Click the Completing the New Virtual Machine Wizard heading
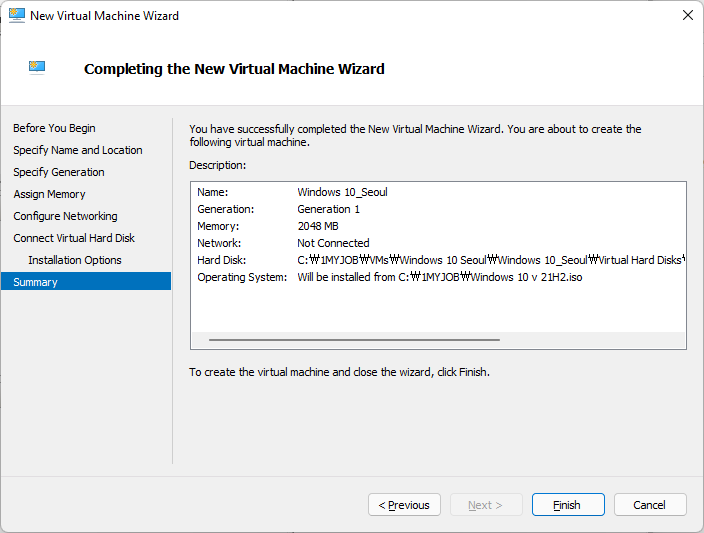Viewport: 704px width, 533px height. tap(234, 69)
